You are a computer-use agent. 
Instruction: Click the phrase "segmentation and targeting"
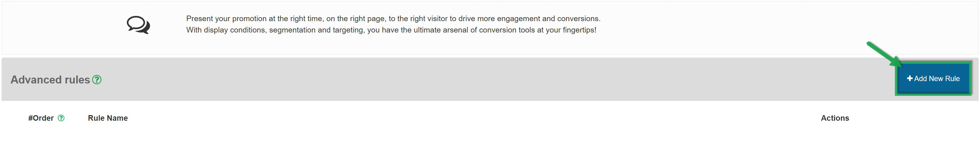316,30
